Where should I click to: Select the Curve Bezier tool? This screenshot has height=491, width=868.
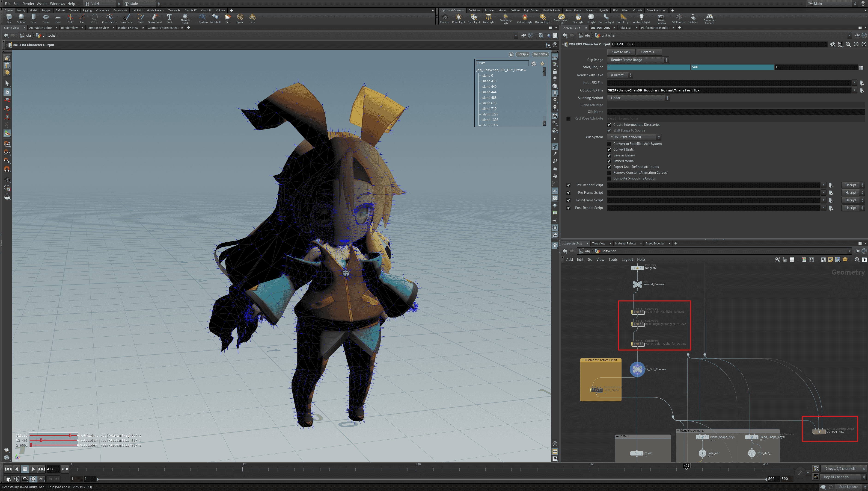[x=109, y=18]
